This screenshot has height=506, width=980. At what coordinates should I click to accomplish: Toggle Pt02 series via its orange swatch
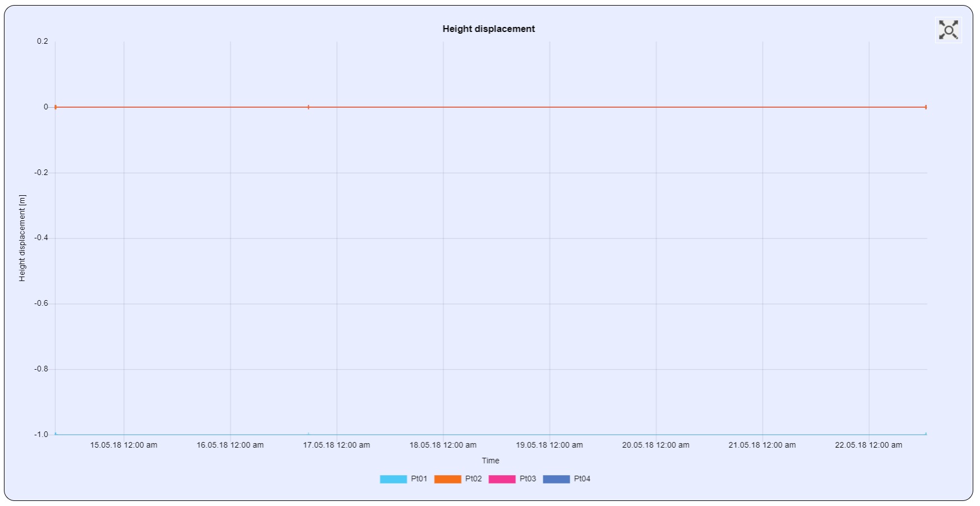[x=447, y=479]
